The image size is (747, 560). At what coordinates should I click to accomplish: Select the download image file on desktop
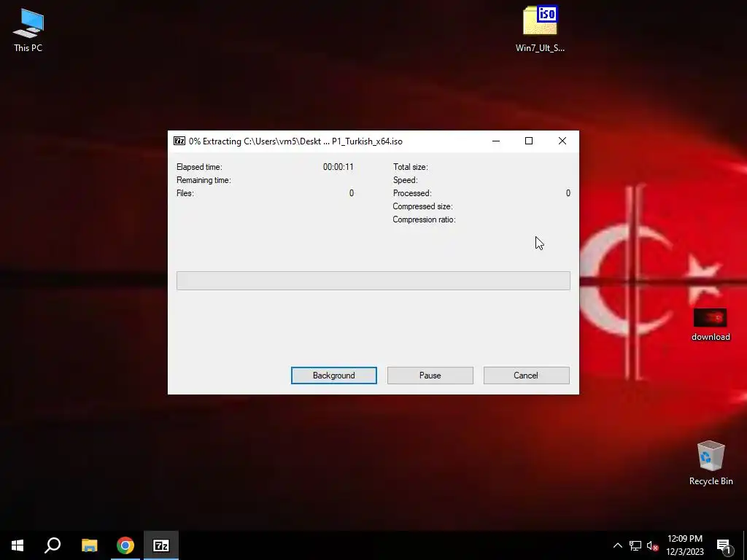(711, 324)
